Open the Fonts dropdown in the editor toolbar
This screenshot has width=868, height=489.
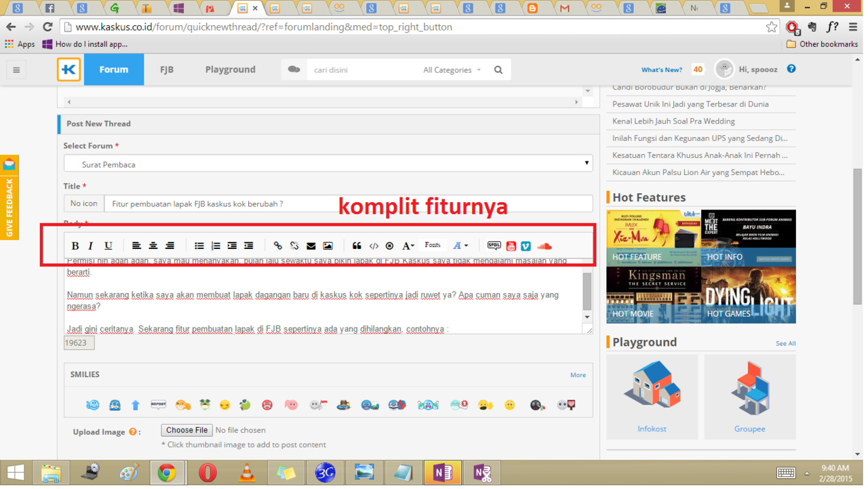tap(433, 246)
